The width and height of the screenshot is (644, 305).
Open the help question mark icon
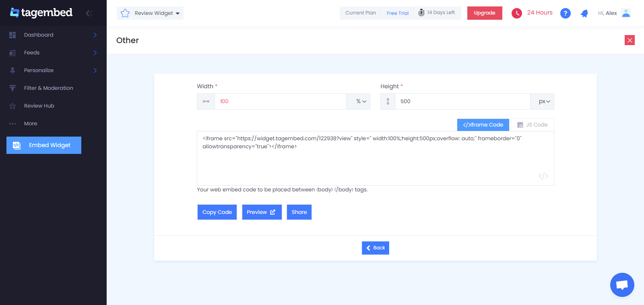point(565,13)
